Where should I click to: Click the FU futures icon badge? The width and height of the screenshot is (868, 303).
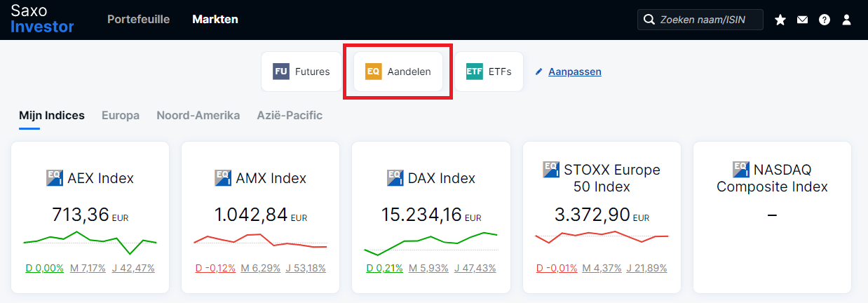coord(281,72)
